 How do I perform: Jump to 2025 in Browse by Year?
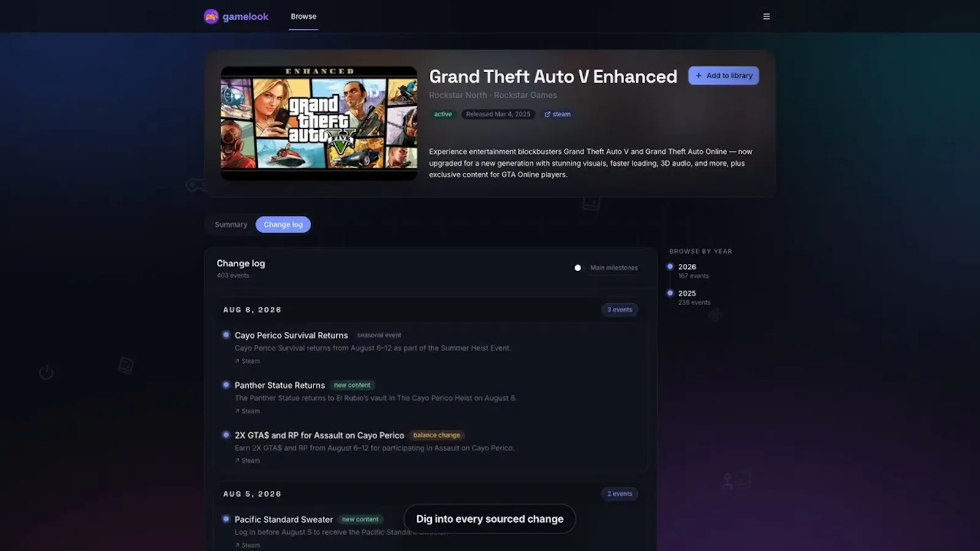pos(687,293)
